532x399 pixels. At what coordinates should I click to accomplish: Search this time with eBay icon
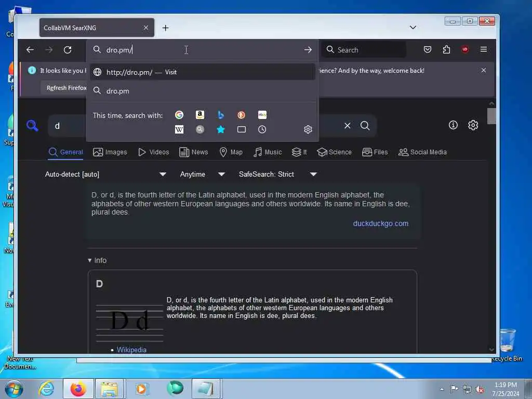tap(262, 115)
